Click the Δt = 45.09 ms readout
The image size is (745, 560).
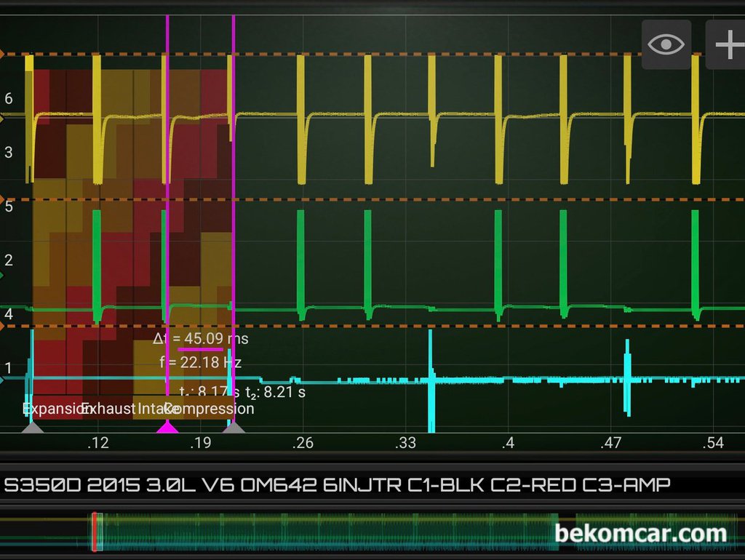[201, 339]
